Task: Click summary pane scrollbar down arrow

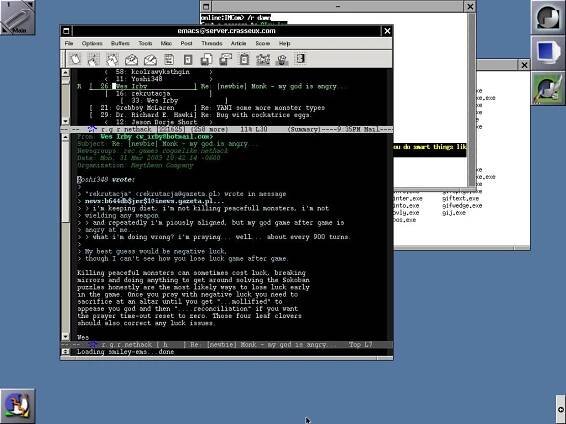Action: click(x=65, y=121)
